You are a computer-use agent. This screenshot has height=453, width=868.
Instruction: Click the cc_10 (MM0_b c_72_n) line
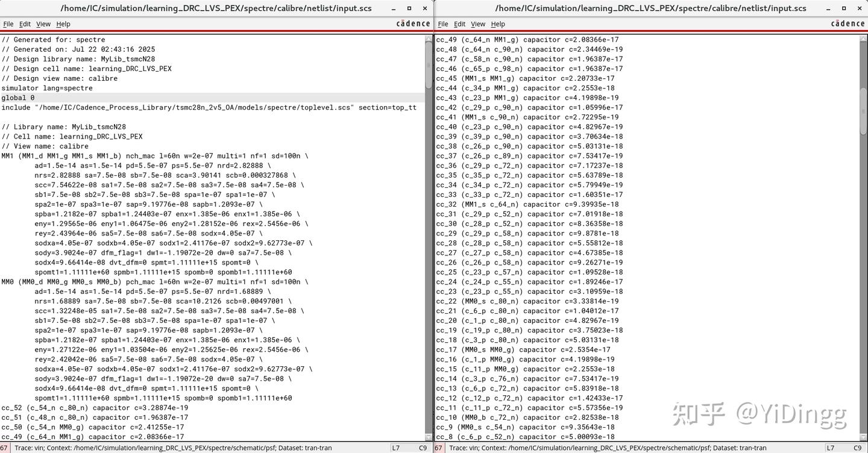point(527,417)
